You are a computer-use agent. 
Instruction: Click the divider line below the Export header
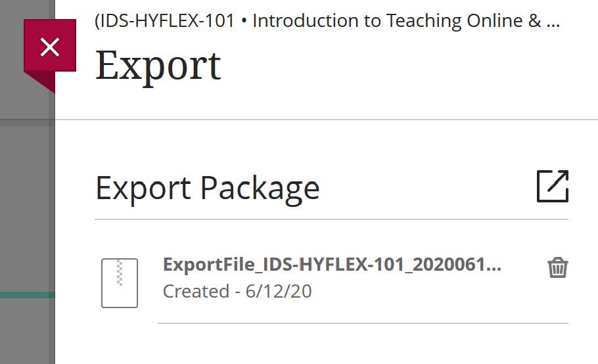click(327, 120)
